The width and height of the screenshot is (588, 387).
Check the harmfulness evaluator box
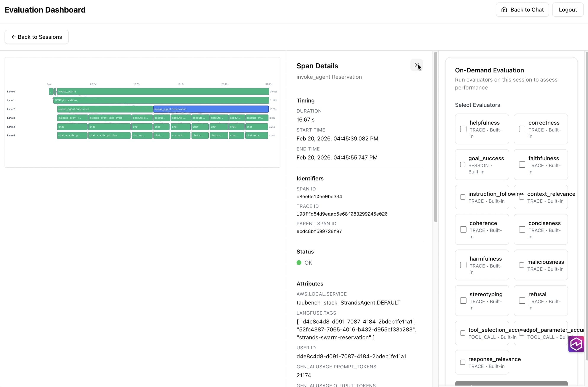coord(463,265)
